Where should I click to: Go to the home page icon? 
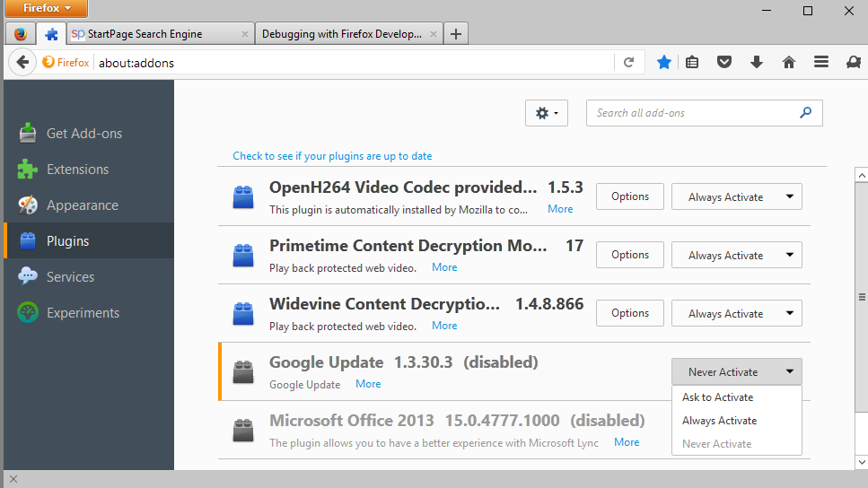coord(789,62)
